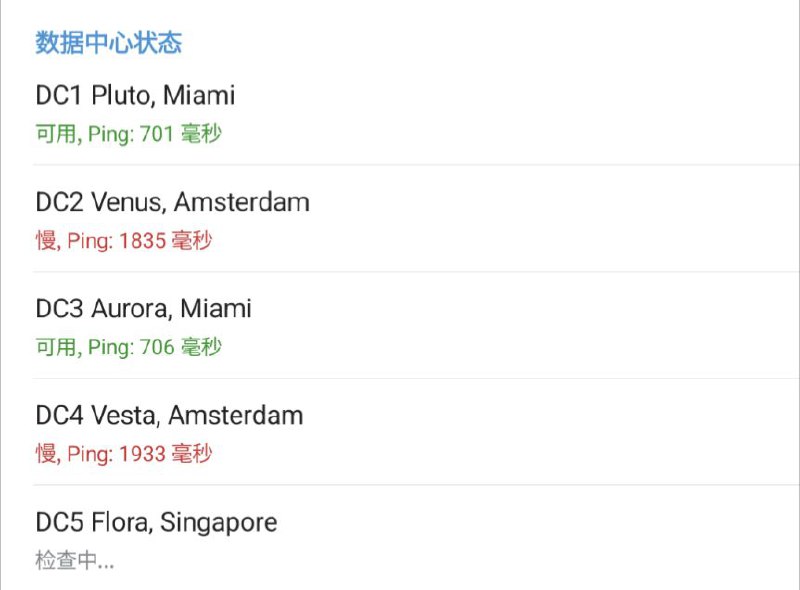Open the DC4 Vesta, Amsterdam entry title
This screenshot has width=800, height=590.
170,415
